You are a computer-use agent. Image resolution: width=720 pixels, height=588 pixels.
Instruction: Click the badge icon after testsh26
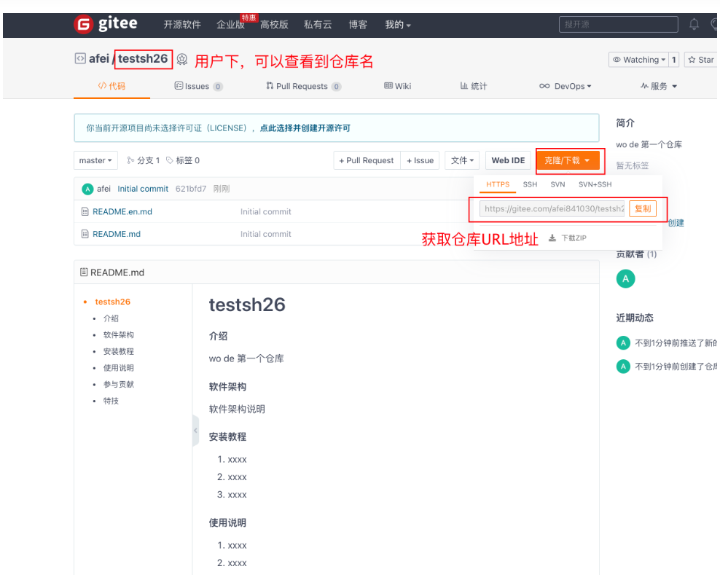pyautogui.click(x=182, y=59)
